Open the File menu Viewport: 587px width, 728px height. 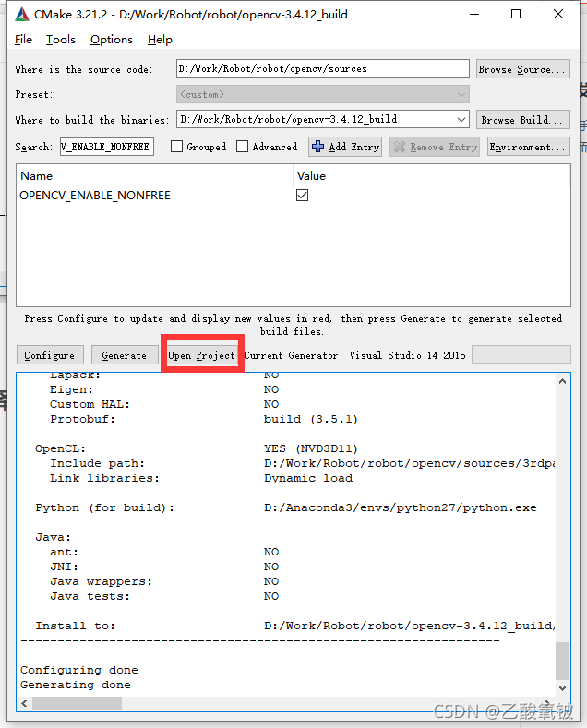[x=23, y=40]
